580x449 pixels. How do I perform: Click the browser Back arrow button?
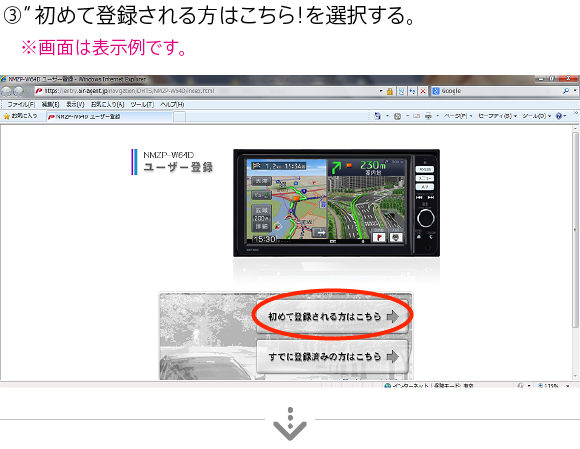pos(6,91)
